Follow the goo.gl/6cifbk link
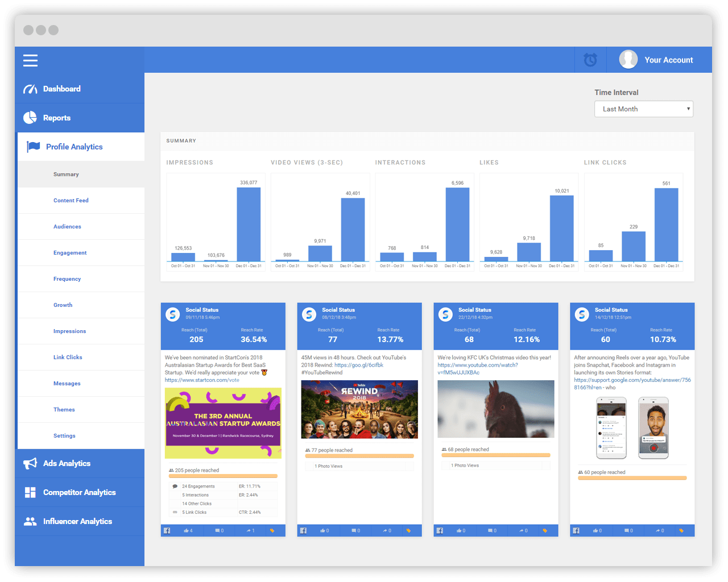Viewport: 728px width, 582px height. tap(359, 365)
